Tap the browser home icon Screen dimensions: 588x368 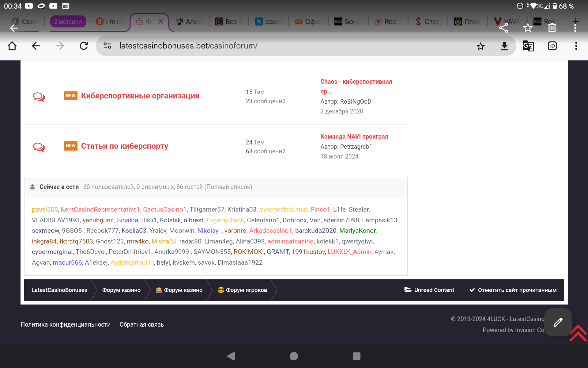12,46
